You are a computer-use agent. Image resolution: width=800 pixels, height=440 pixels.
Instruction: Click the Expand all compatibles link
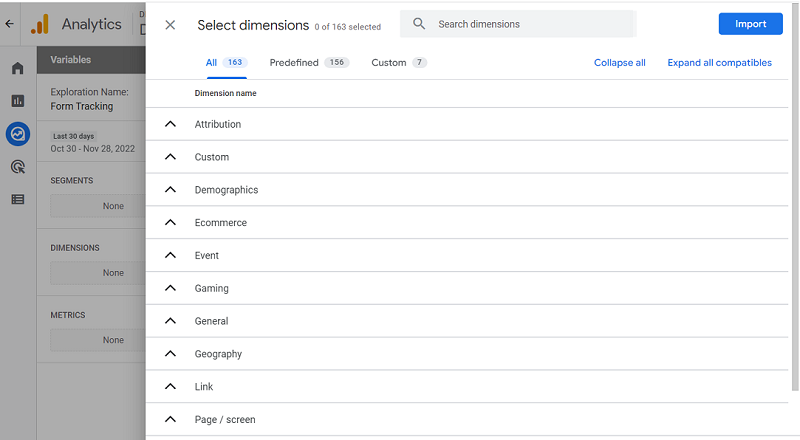719,63
